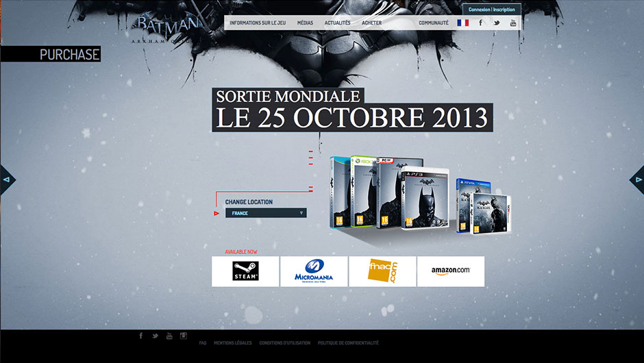644x363 pixels.
Task: Open Politique de confidentialité footer link
Action: 348,343
